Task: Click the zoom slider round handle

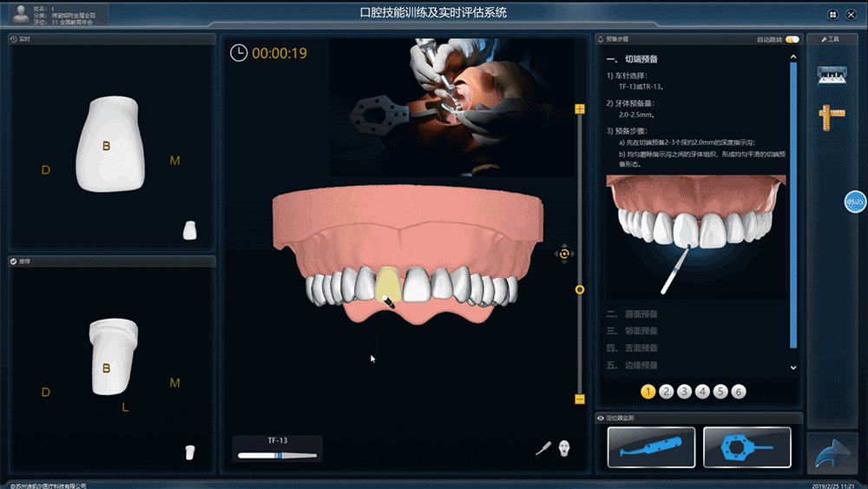Action: [580, 289]
